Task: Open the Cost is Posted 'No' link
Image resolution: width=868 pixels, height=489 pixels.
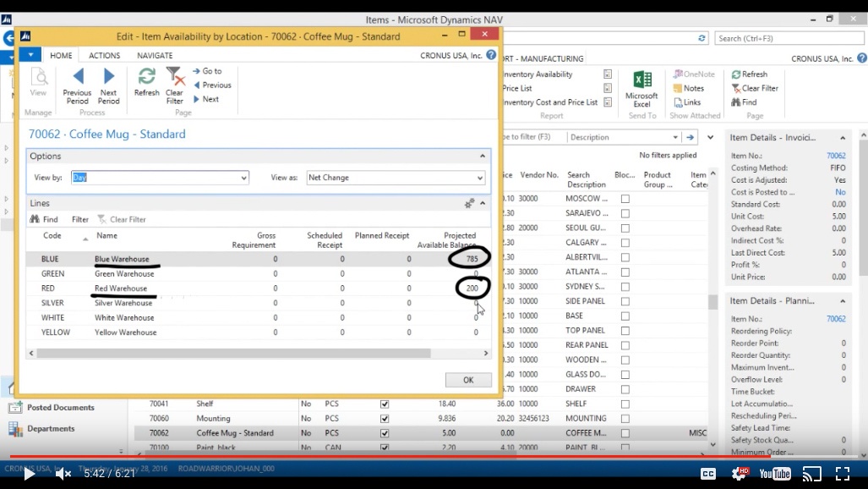Action: (840, 192)
